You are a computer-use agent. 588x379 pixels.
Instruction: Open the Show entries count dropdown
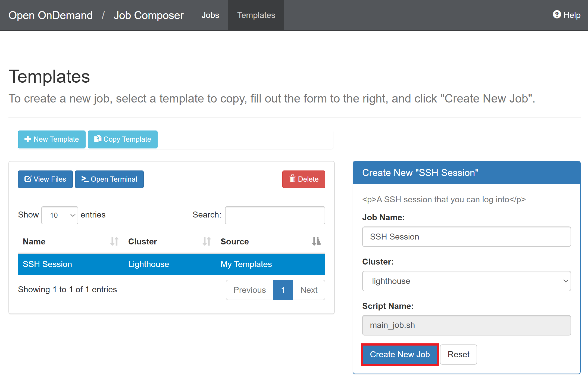point(60,215)
